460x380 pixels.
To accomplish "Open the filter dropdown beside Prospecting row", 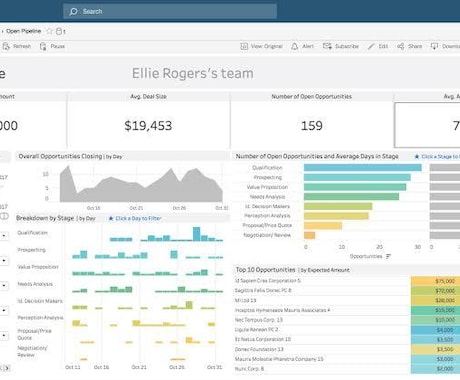I will pyautogui.click(x=4, y=260).
